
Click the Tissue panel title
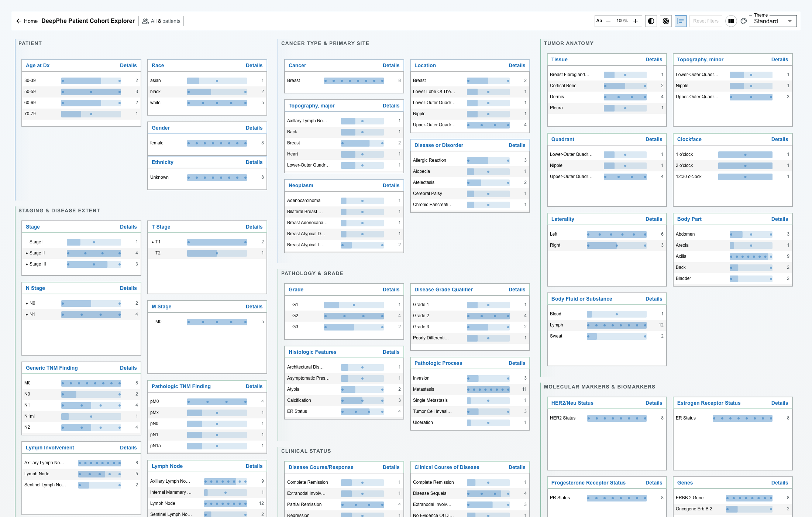(x=559, y=59)
